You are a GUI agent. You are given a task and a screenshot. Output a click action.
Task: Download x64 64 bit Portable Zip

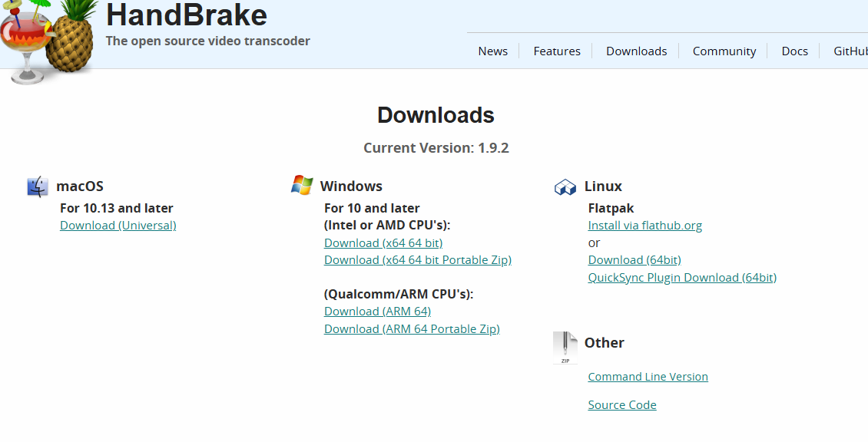[x=418, y=260]
